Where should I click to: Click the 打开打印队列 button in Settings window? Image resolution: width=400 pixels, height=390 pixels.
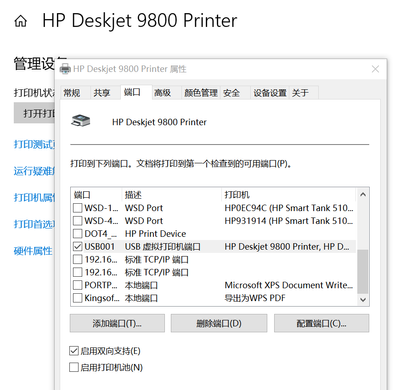click(34, 113)
